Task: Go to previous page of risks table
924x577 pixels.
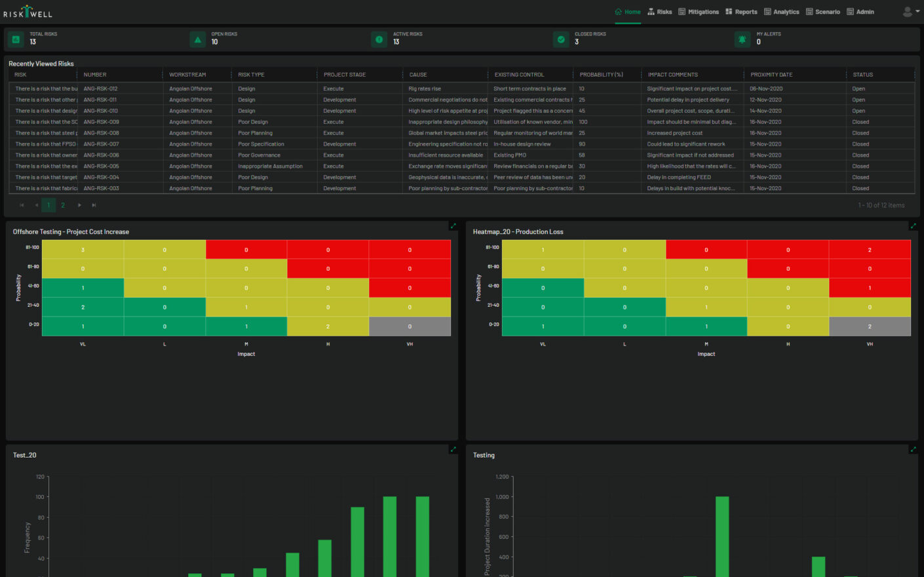Action: pyautogui.click(x=36, y=205)
